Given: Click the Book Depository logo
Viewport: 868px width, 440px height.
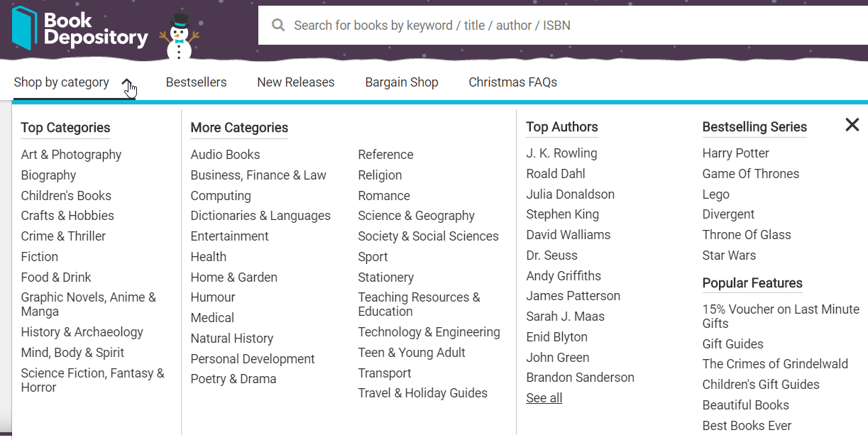Looking at the screenshot, I should tap(79, 28).
